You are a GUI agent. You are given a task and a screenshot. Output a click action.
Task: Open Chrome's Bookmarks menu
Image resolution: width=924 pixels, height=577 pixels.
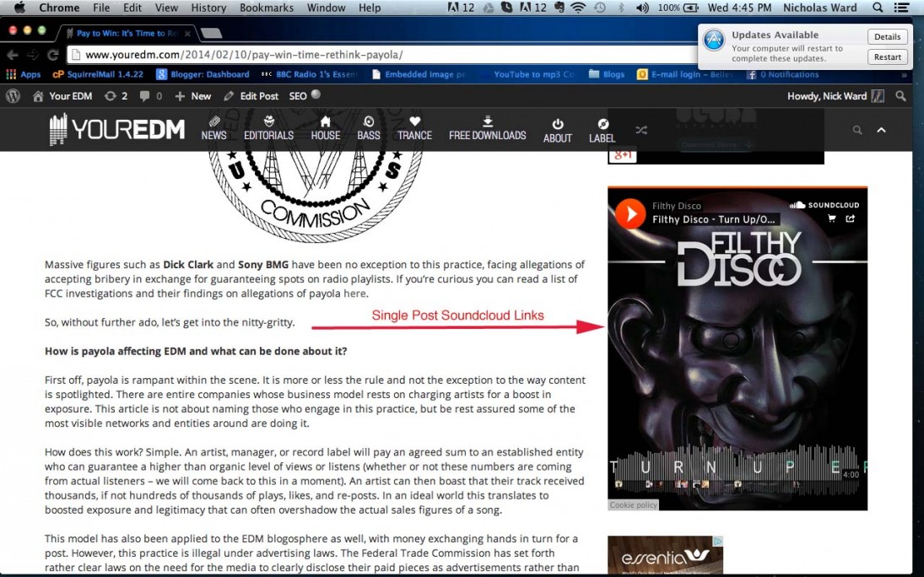266,8
